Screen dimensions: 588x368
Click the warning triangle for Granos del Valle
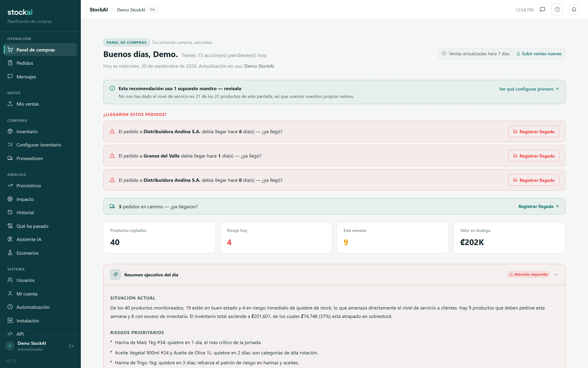point(112,155)
